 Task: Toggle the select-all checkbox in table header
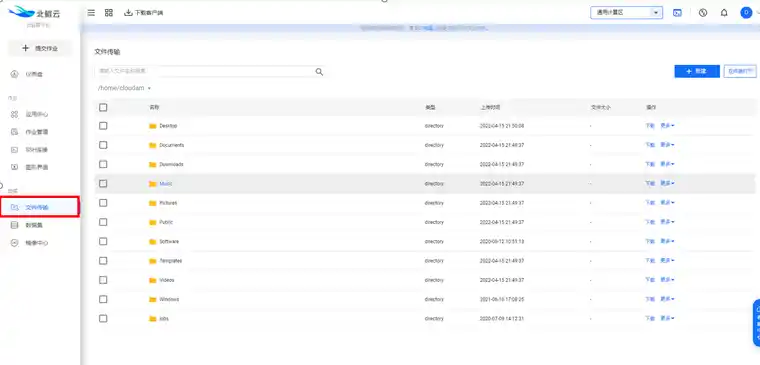tap(103, 108)
